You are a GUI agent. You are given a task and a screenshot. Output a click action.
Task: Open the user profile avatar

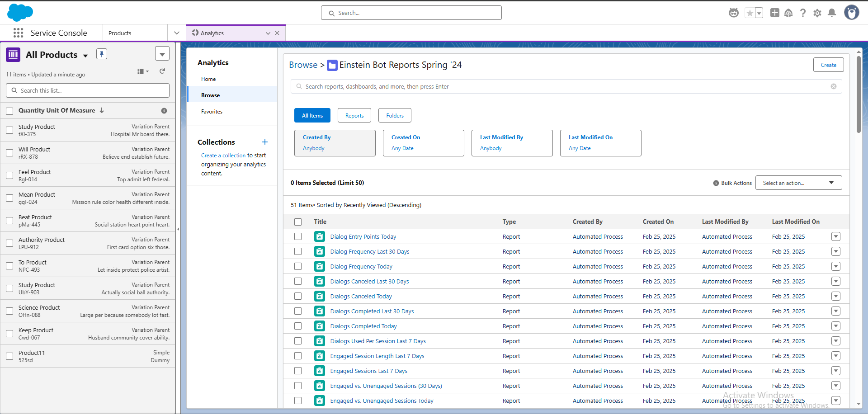852,13
